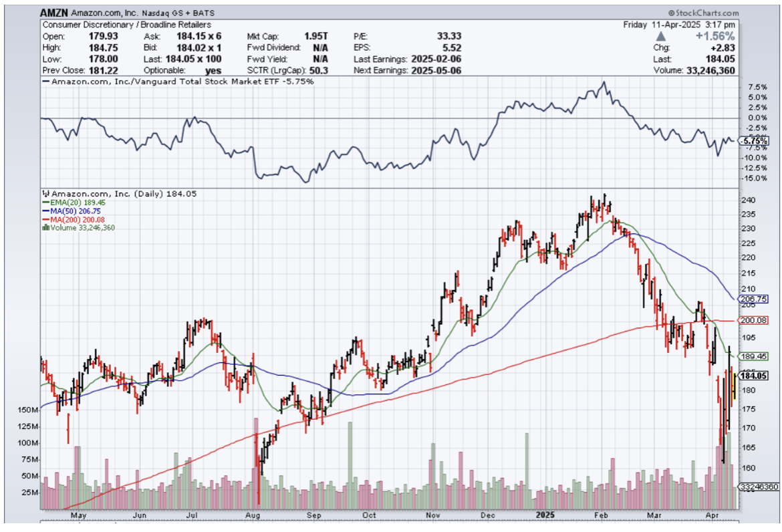782x532 pixels.
Task: Click the red MA(200) legend line marker
Action: [44, 219]
